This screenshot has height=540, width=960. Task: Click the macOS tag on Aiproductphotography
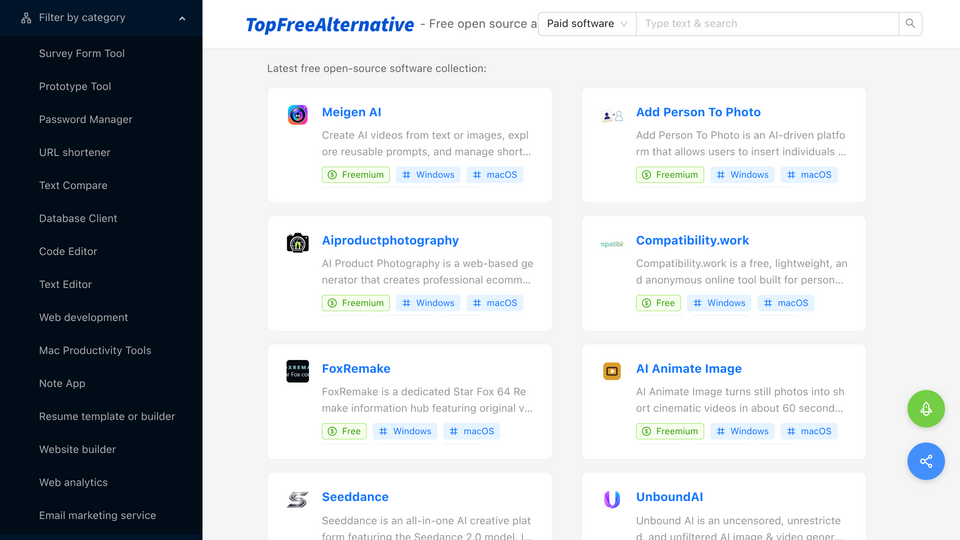coord(495,303)
